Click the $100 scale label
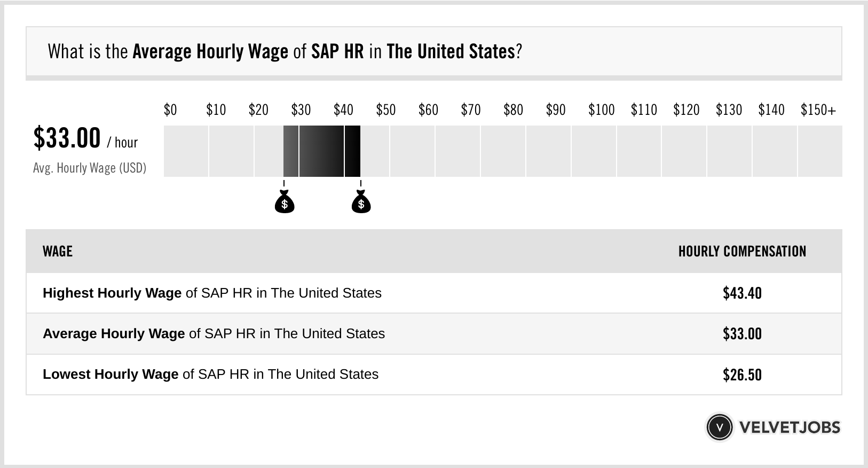The width and height of the screenshot is (868, 468). 601,110
